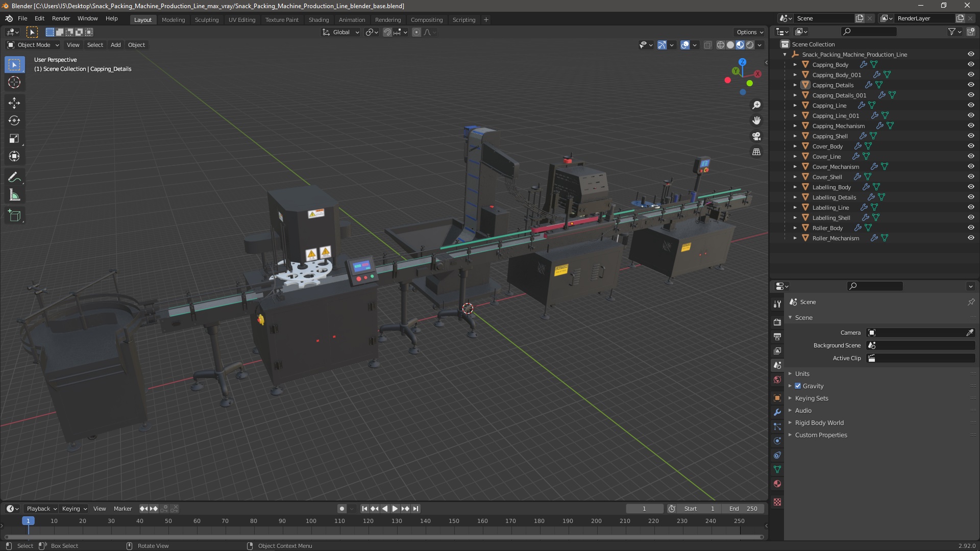This screenshot has height=551, width=980.
Task: Open the File menu
Action: [22, 18]
